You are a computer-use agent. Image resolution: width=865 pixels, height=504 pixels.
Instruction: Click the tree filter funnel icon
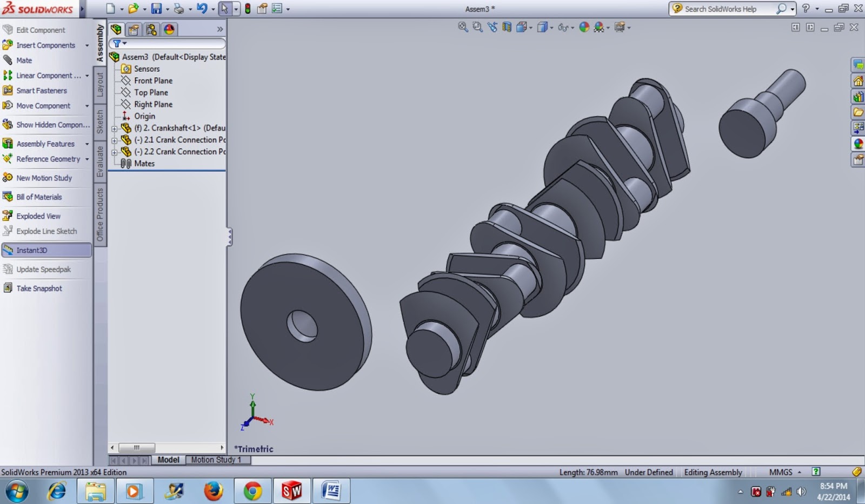pos(117,43)
